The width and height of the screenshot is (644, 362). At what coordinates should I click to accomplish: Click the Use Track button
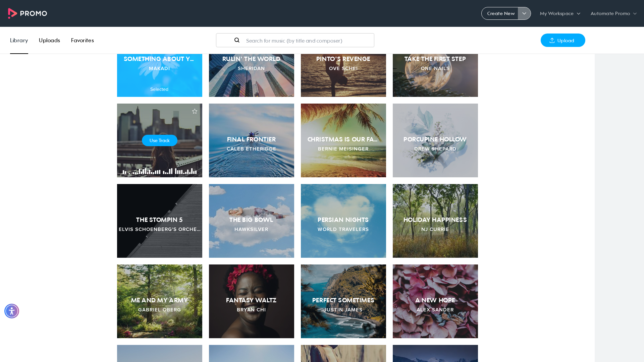[x=160, y=140]
